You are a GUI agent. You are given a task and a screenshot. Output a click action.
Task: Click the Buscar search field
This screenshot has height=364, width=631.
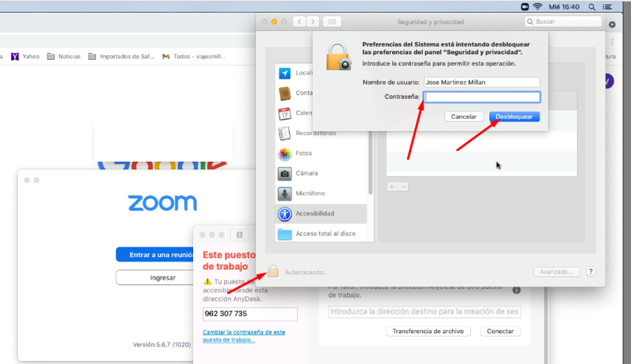point(563,22)
